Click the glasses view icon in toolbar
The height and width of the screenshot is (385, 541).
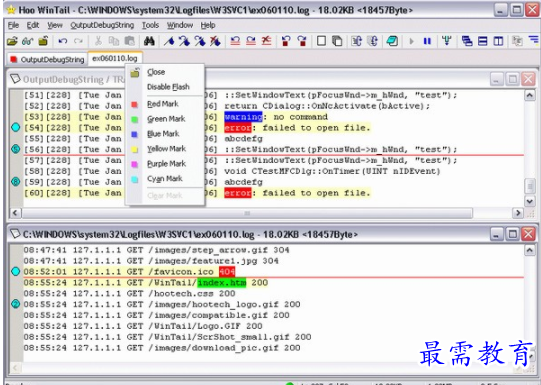pos(28,41)
